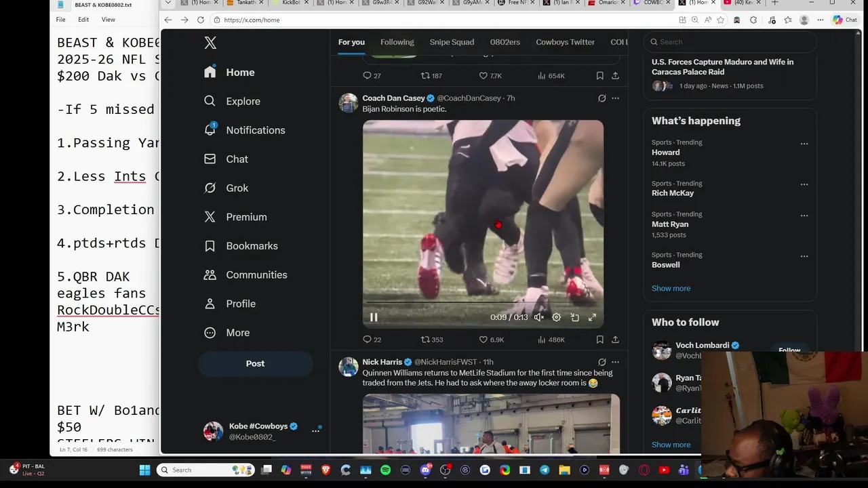Screen dimensions: 868x488
Task: View analytics showing 486K views
Action: click(551, 340)
